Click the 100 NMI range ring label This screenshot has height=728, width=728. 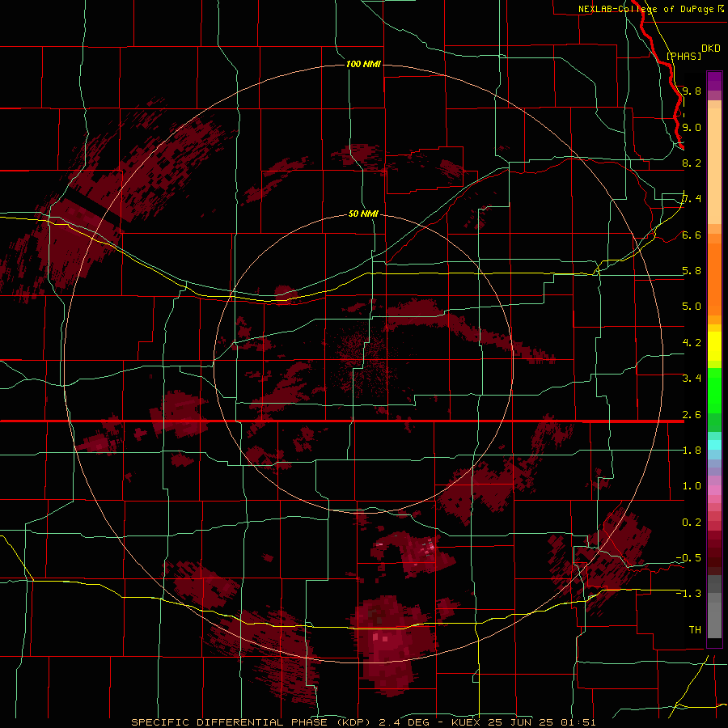[x=363, y=64]
